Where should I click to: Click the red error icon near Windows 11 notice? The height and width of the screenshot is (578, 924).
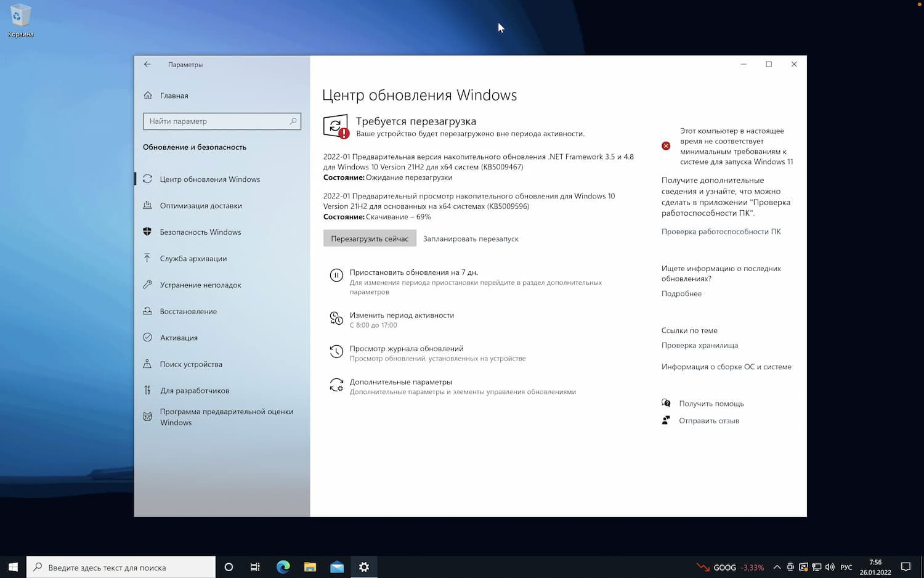pos(666,146)
